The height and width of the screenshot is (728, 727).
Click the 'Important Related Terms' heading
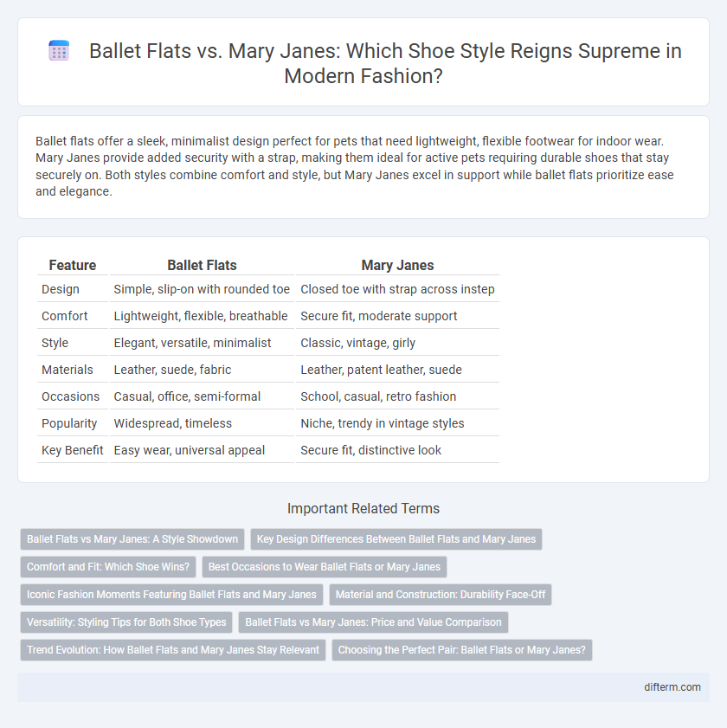(363, 508)
